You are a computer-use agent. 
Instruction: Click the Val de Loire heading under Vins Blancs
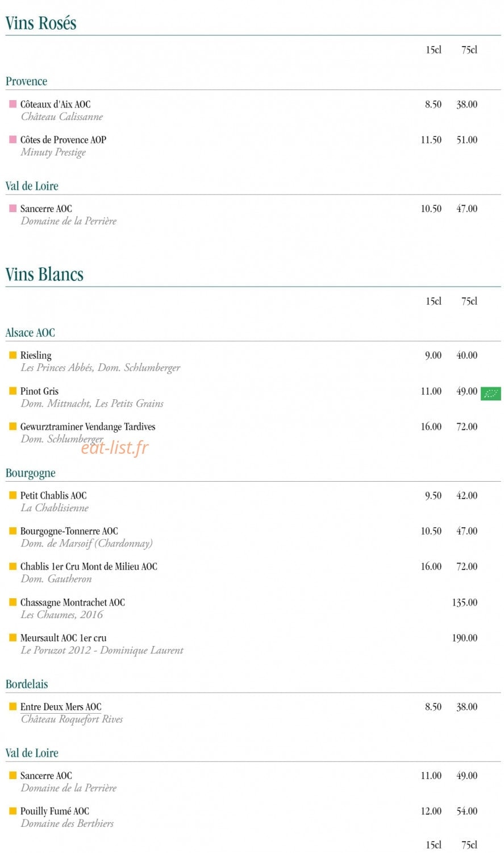[x=32, y=753]
